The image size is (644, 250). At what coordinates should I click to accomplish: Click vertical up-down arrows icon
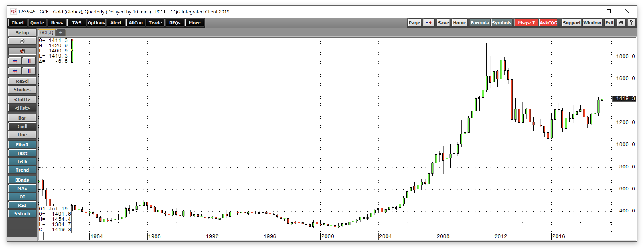click(x=29, y=61)
